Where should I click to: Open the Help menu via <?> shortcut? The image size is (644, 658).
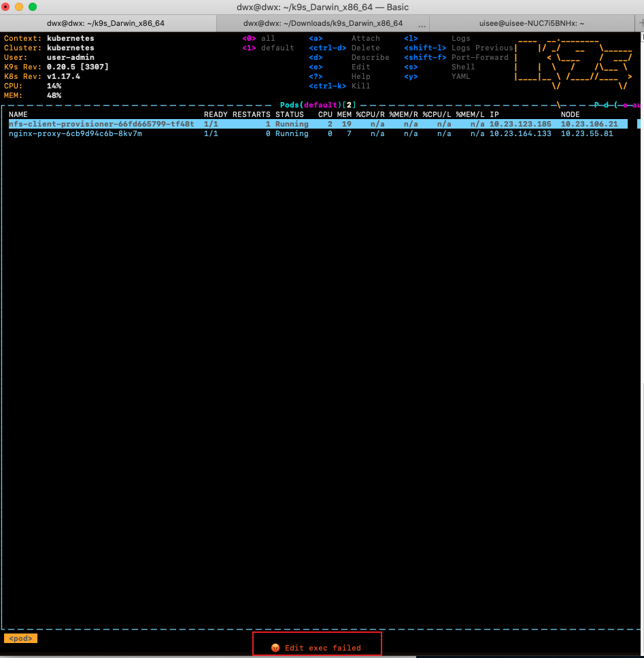(315, 76)
